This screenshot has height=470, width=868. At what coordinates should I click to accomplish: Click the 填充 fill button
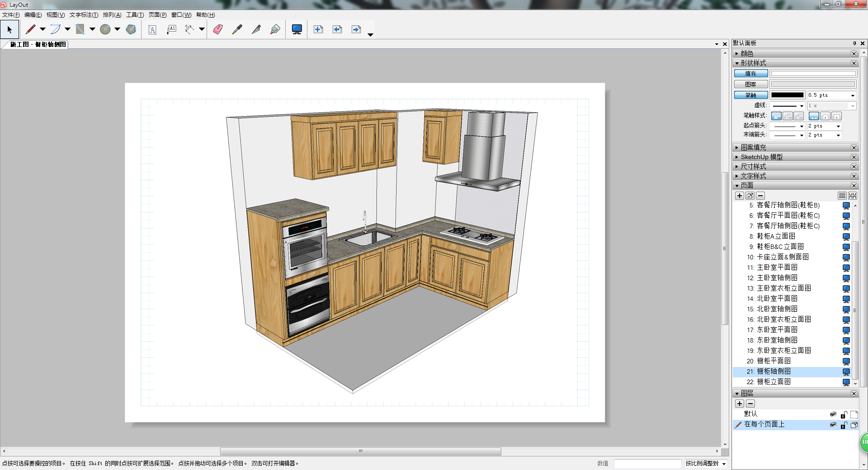click(x=750, y=74)
